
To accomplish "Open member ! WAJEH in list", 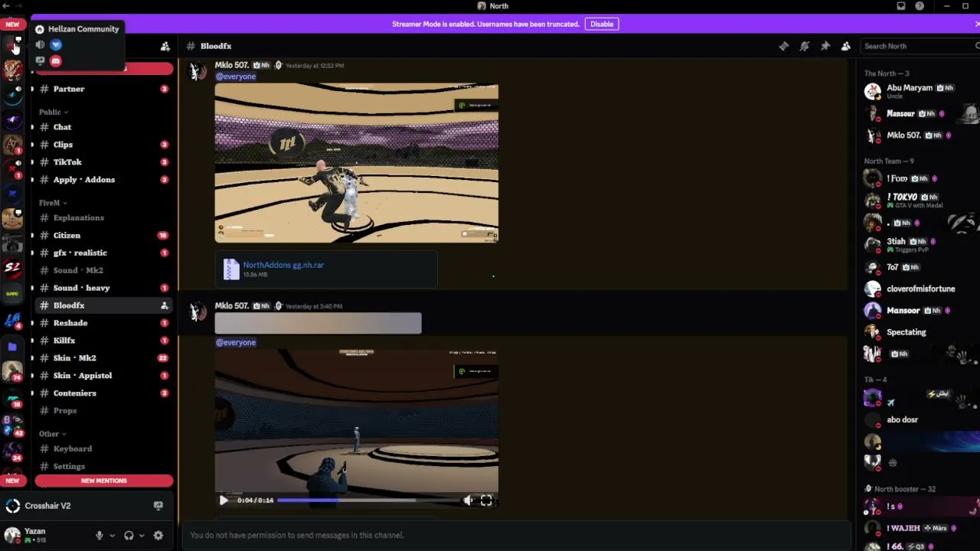I will (918, 528).
